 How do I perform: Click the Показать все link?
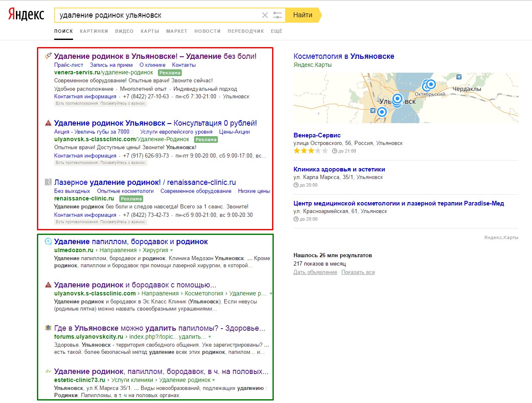358,272
